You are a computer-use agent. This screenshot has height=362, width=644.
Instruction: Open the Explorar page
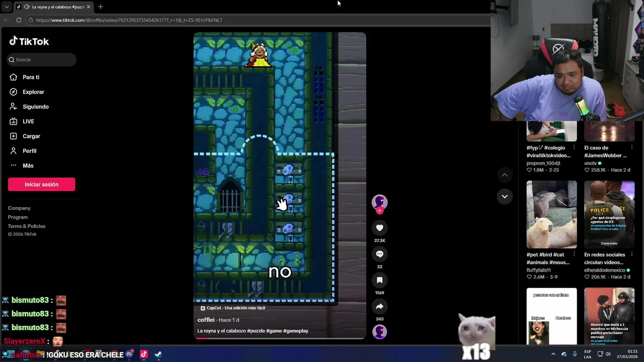(x=33, y=92)
